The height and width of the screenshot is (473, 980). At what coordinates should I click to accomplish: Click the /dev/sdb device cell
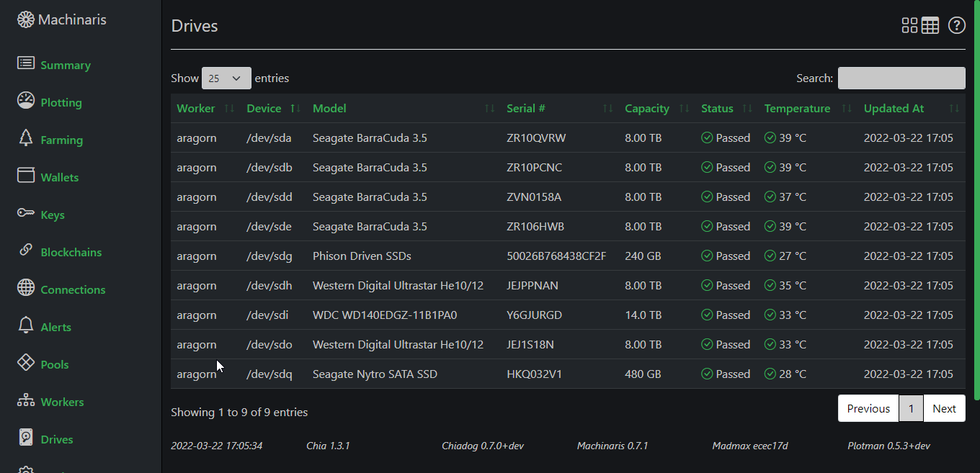pos(269,167)
